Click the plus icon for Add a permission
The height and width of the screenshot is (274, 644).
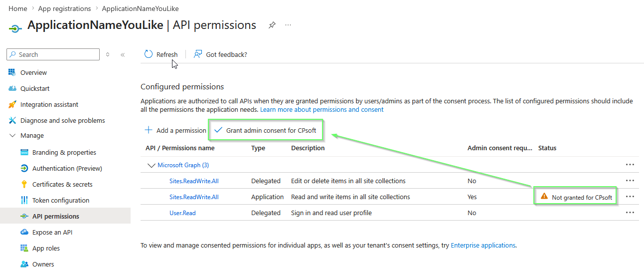[x=149, y=130]
